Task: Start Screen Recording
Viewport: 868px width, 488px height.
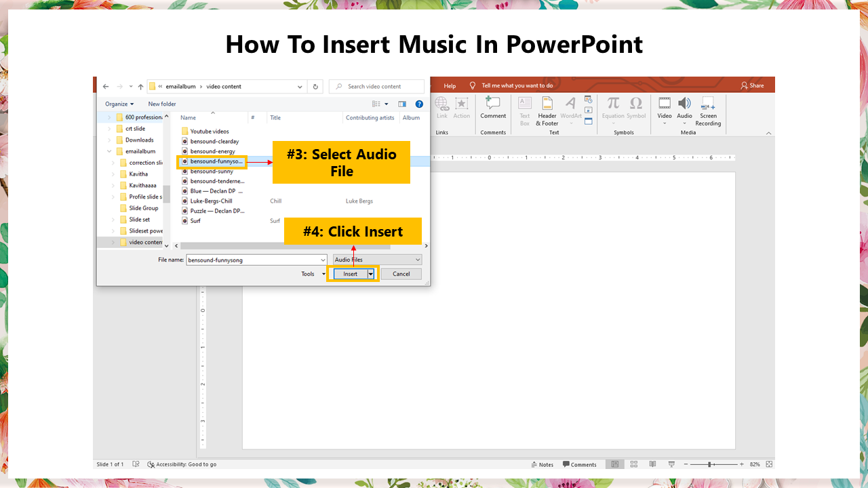Action: (x=708, y=111)
